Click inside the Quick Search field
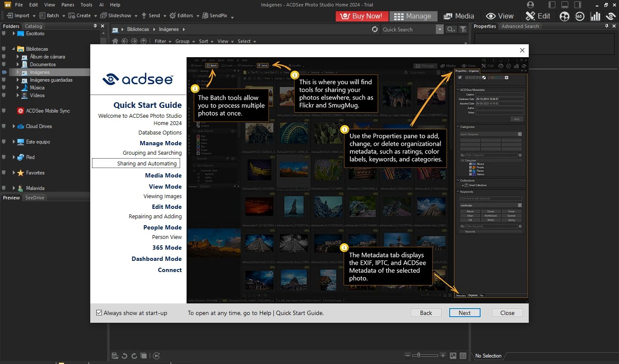The image size is (619, 364). [408, 29]
